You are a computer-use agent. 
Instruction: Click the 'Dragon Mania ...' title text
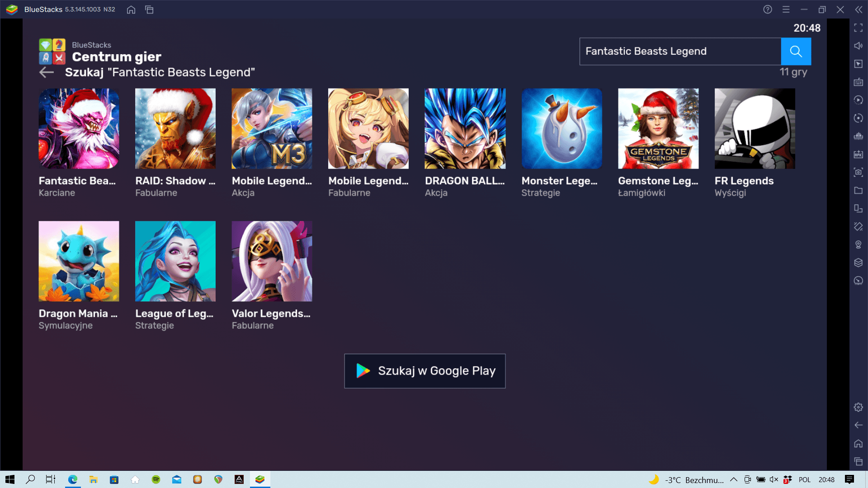78,314
